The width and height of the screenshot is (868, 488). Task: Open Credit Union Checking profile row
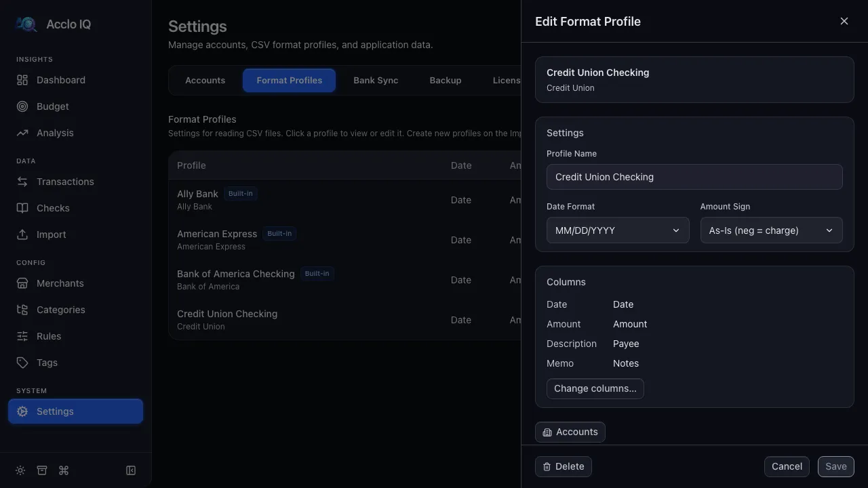[x=344, y=320]
